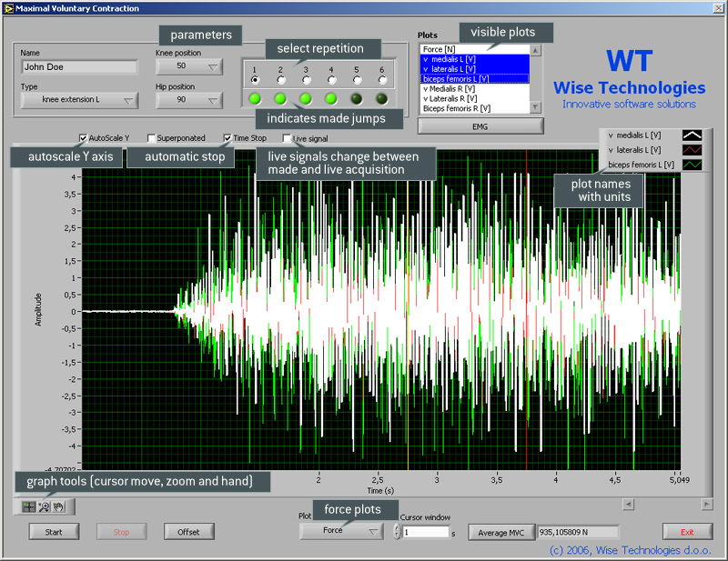Select v lateralis L [V] in Plots list
Viewport: 728px width, 561px height.
click(x=474, y=69)
